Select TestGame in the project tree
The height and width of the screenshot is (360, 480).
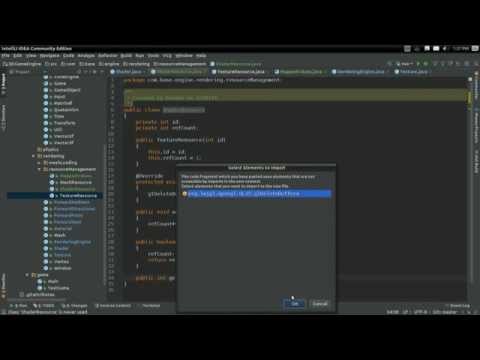(58, 288)
